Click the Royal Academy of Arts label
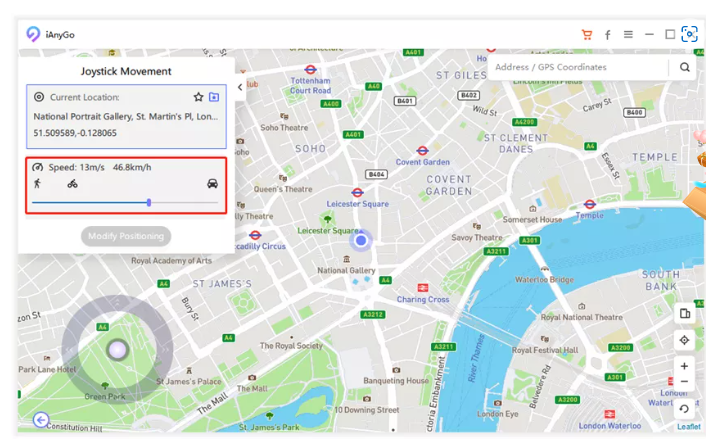706x448 pixels. pos(171,260)
